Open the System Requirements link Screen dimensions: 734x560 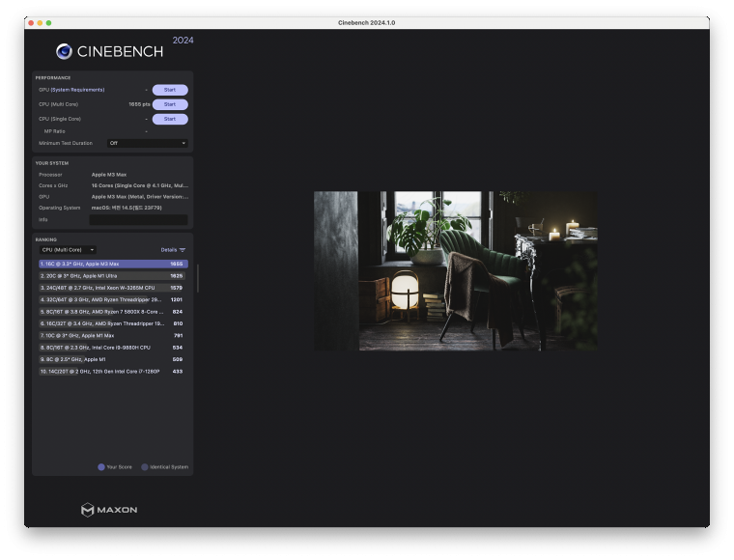(x=77, y=90)
